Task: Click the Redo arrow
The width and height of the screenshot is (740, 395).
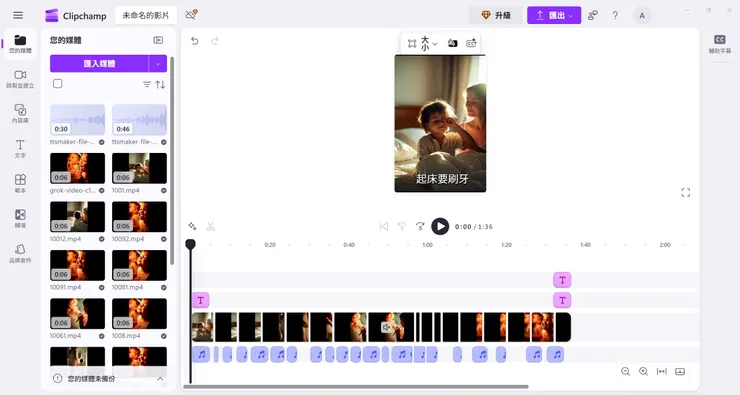Action: tap(215, 41)
